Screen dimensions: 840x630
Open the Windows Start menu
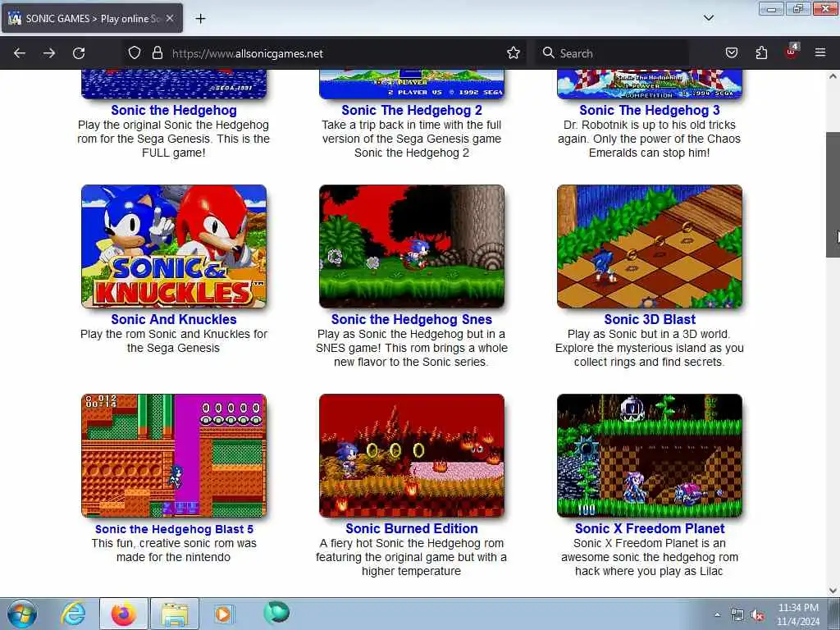[x=22, y=614]
